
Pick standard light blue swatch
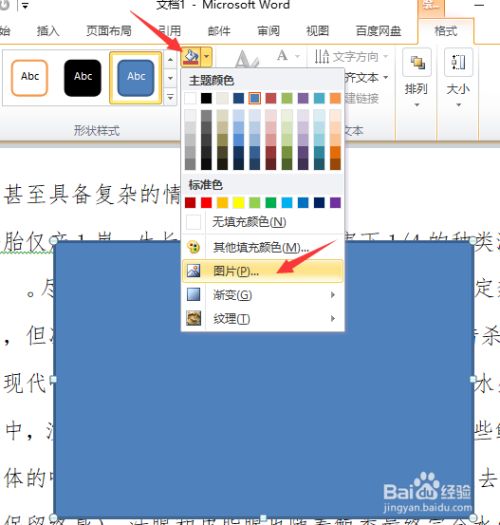(x=287, y=203)
